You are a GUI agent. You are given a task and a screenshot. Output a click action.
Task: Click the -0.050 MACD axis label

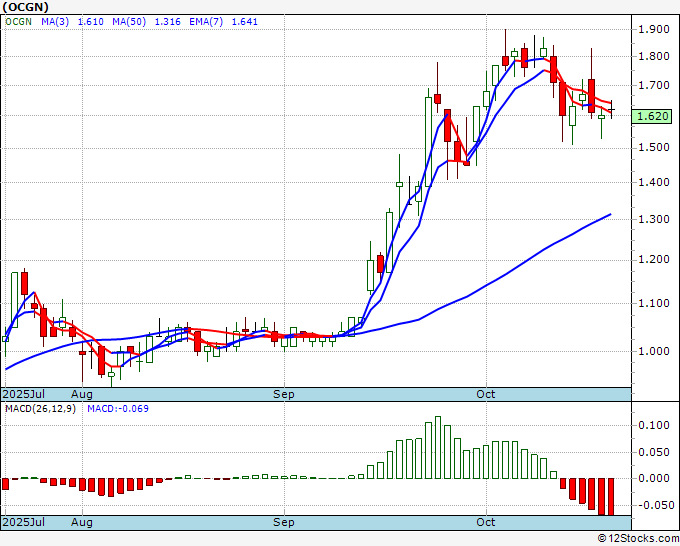(x=655, y=505)
